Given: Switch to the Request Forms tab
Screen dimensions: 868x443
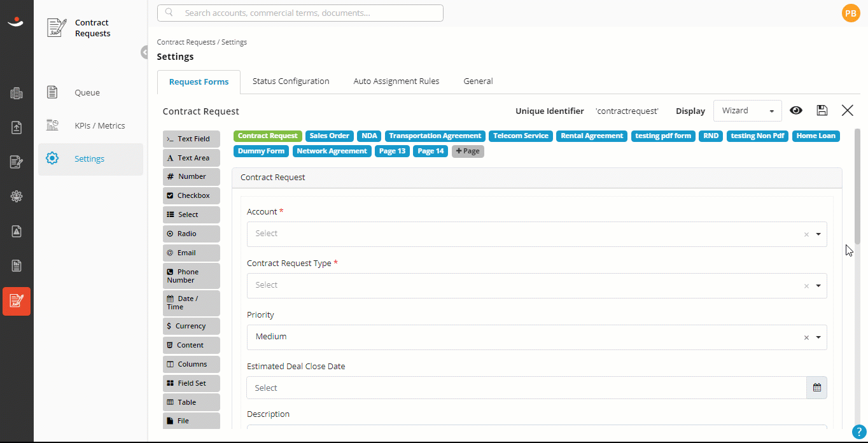Looking at the screenshot, I should tap(199, 82).
